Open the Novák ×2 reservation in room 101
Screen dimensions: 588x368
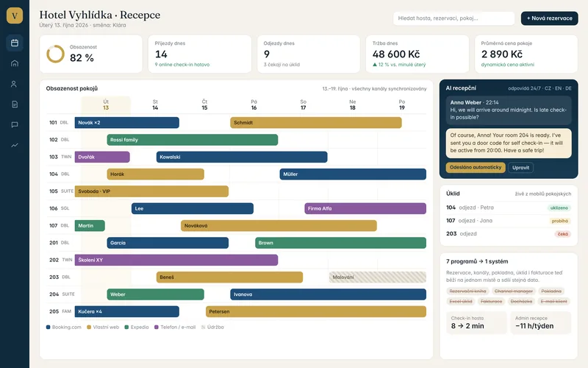(x=126, y=122)
